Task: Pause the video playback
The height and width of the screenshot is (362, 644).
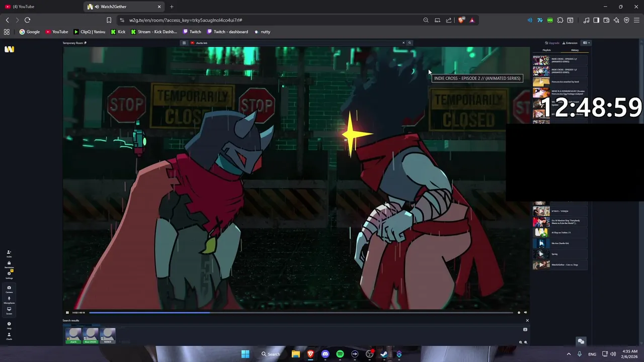Action: click(67, 313)
